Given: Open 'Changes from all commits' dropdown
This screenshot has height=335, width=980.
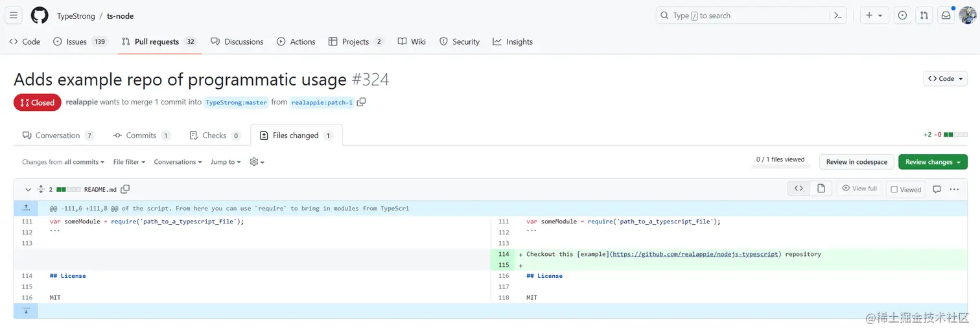Looking at the screenshot, I should (x=63, y=162).
